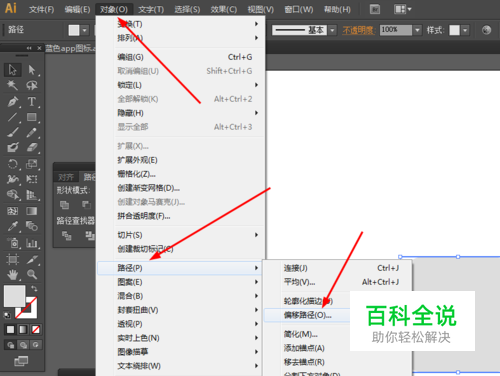Open the style (样式) dropdown arrow
500x376 pixels.
pos(465,30)
